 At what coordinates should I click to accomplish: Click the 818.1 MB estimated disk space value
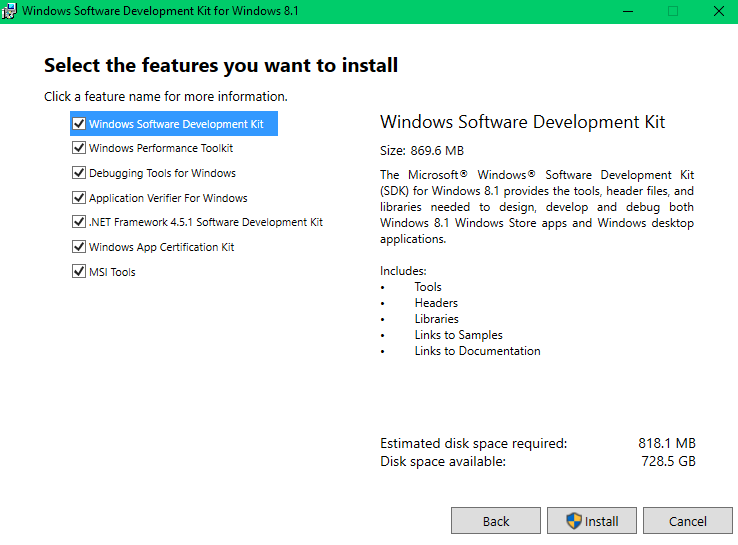click(667, 443)
